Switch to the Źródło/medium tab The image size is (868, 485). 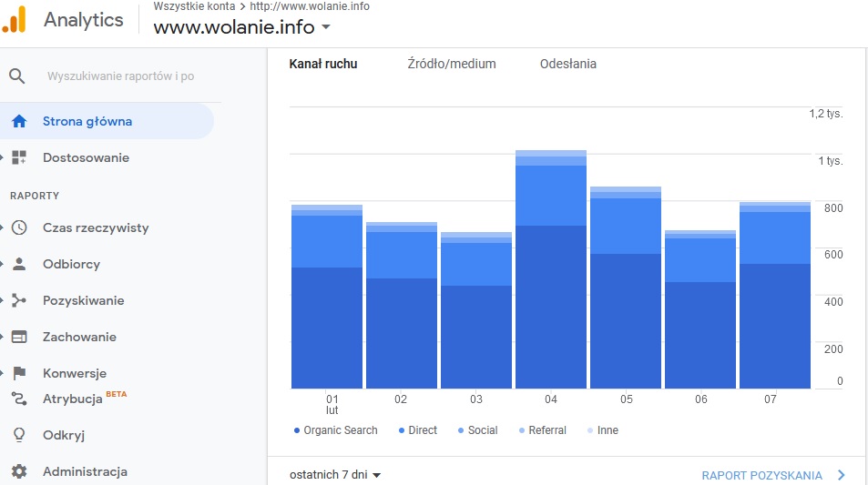[x=451, y=64]
